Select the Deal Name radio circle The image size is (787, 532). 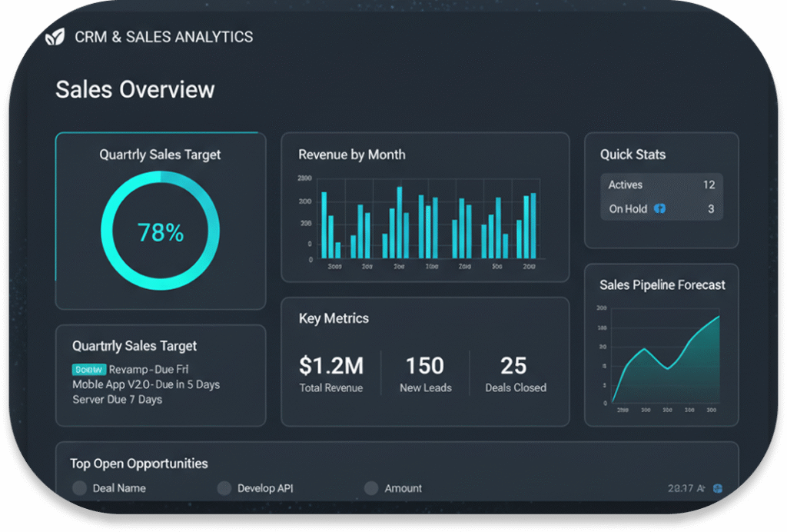click(79, 488)
